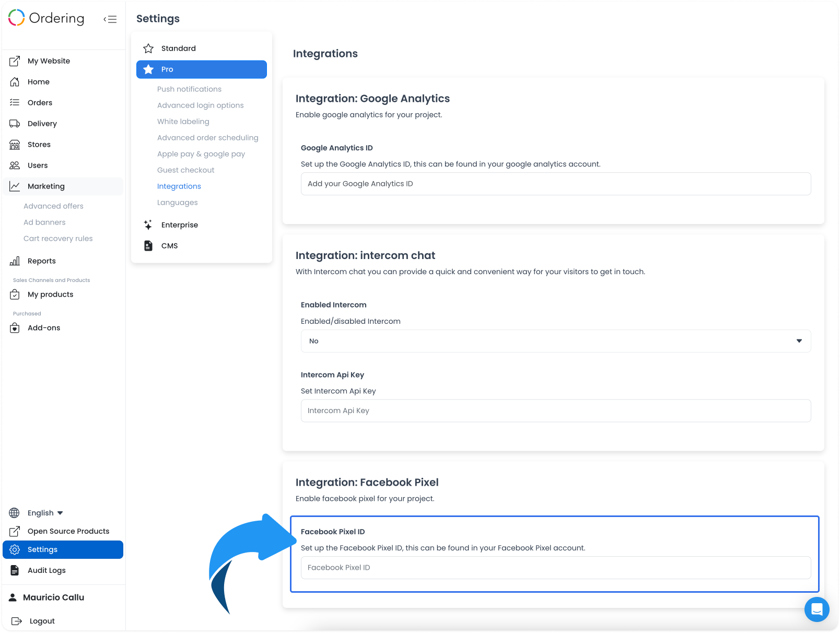
Task: Click the Home house icon
Action: click(x=15, y=82)
